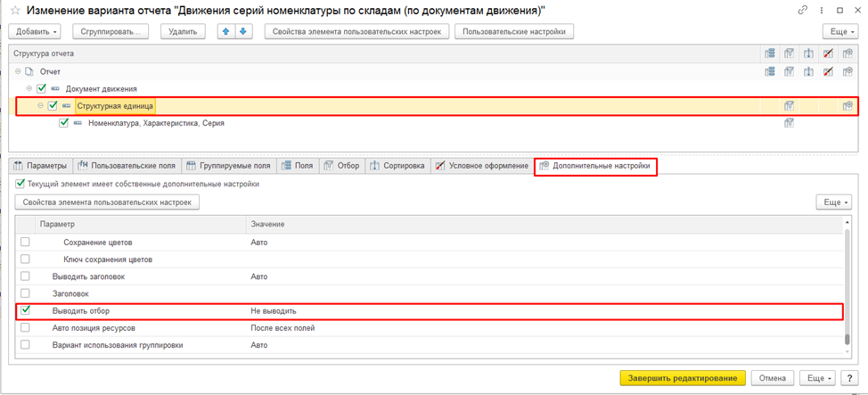This screenshot has height=395, width=868.
Task: Click grouping icon beside Документ движения
Action: [55, 88]
